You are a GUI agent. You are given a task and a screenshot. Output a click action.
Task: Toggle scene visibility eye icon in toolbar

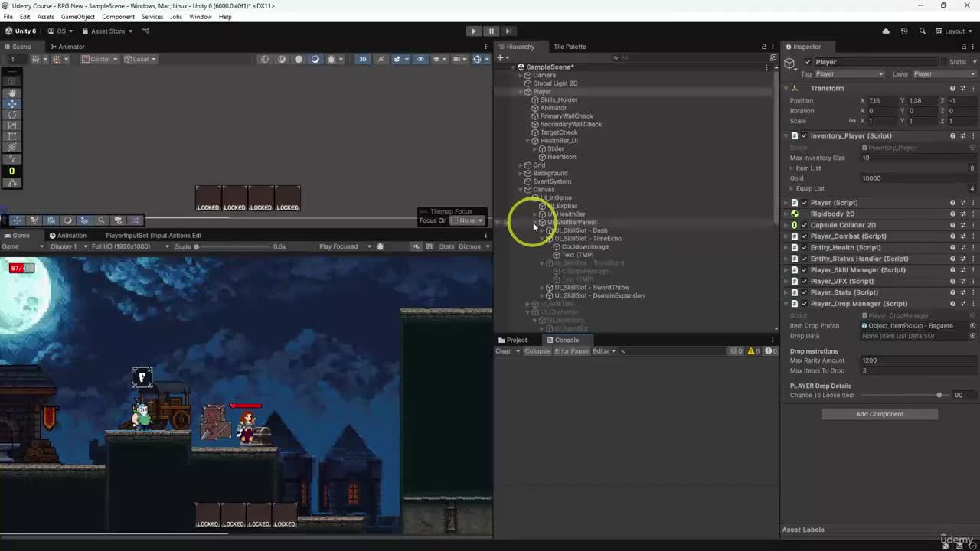[420, 59]
